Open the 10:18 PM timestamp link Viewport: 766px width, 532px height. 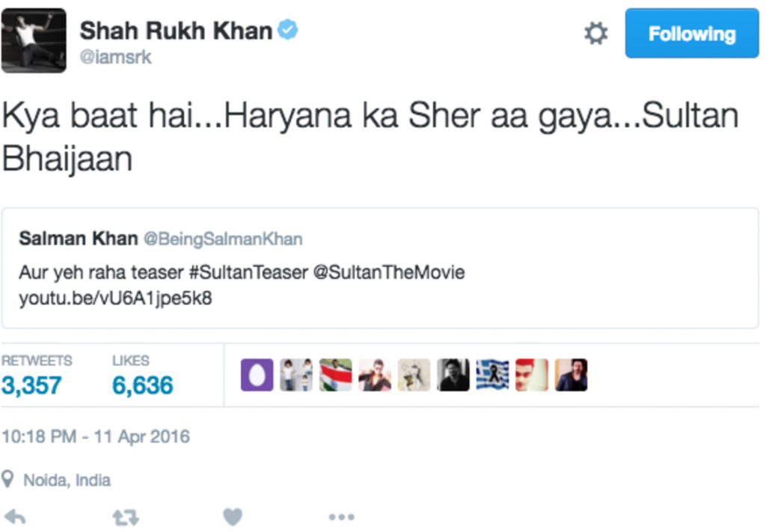(x=96, y=436)
